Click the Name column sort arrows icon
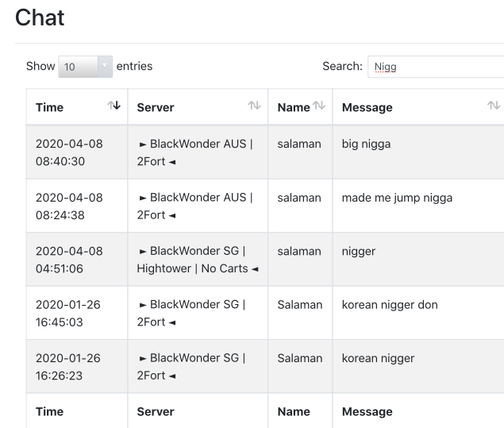Image resolution: width=504 pixels, height=428 pixels. point(319,105)
